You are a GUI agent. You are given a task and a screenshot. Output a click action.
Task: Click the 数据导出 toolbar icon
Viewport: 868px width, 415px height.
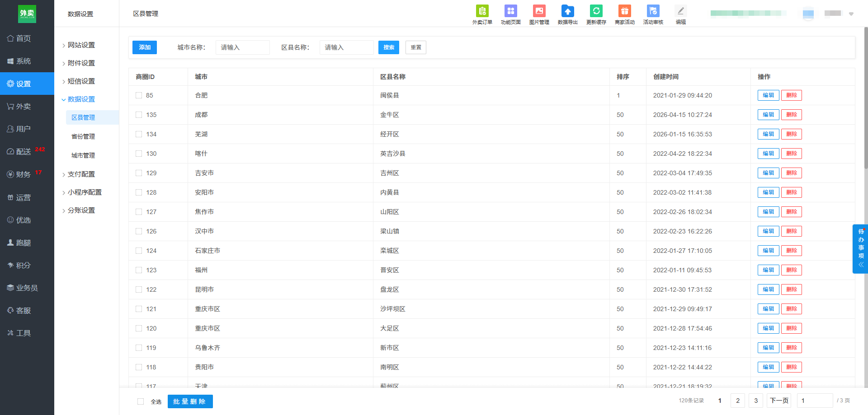(567, 15)
